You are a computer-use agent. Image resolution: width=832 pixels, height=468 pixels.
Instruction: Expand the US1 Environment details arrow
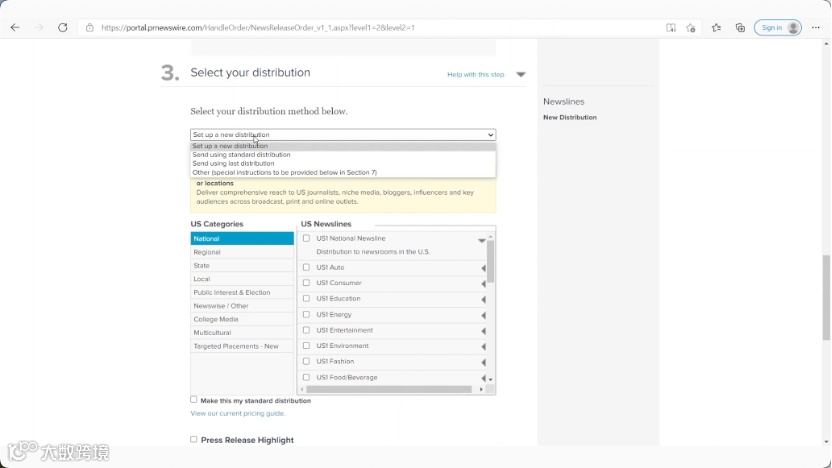tap(483, 346)
